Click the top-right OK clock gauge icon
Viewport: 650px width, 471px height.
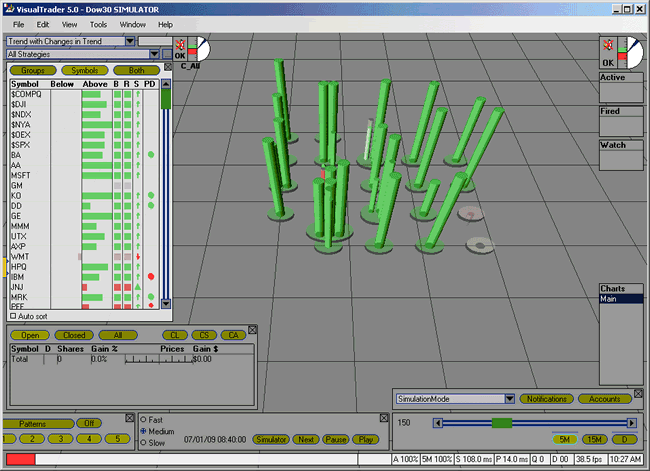621,53
